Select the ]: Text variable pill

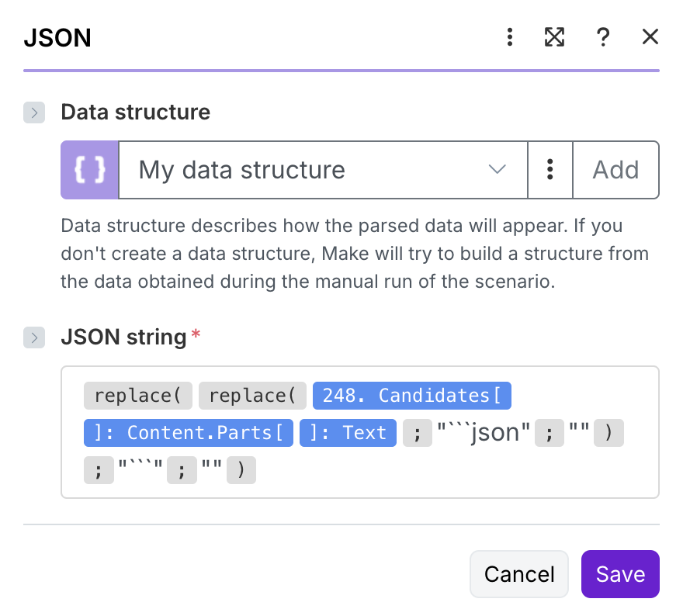(x=348, y=432)
